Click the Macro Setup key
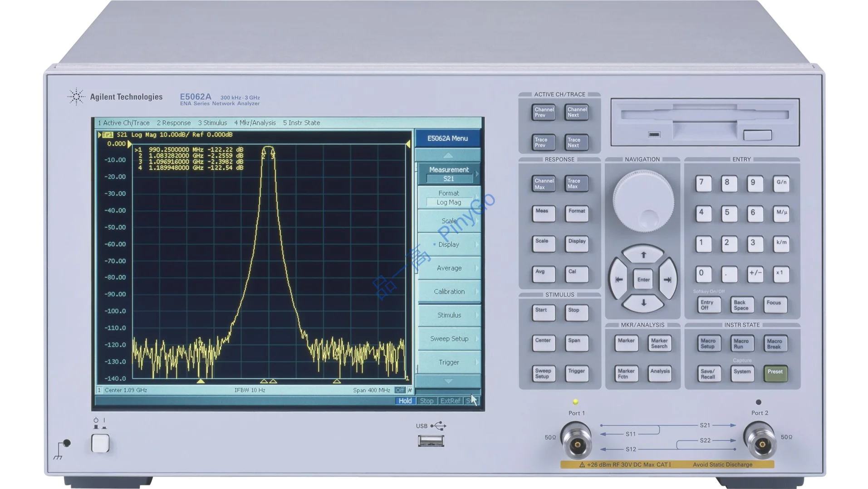This screenshot has width=868, height=489. coord(709,343)
